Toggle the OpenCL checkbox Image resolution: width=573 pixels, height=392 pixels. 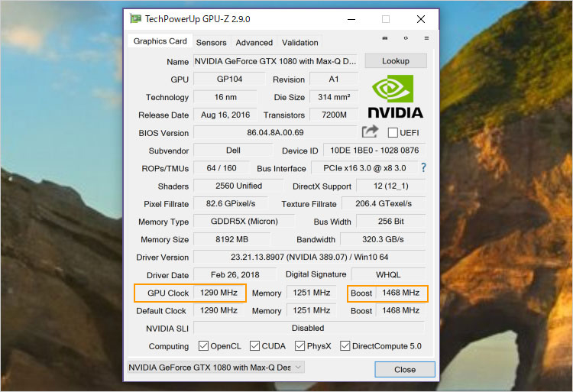click(203, 345)
